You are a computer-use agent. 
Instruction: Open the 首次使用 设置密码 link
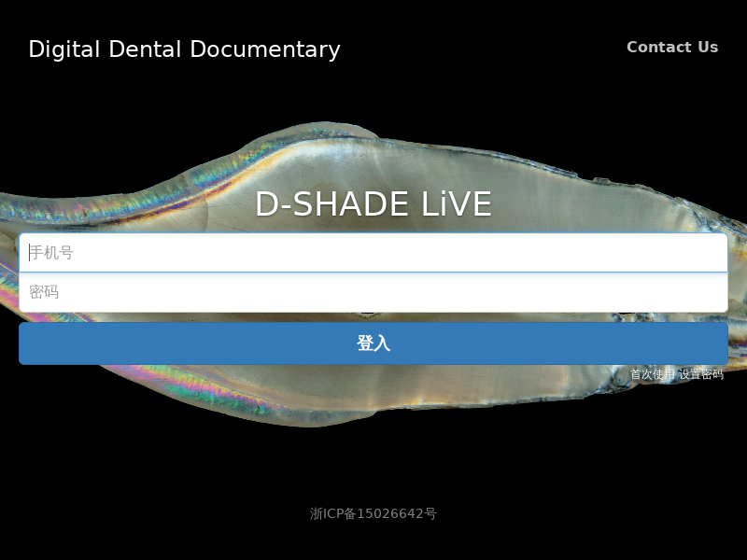tap(677, 374)
